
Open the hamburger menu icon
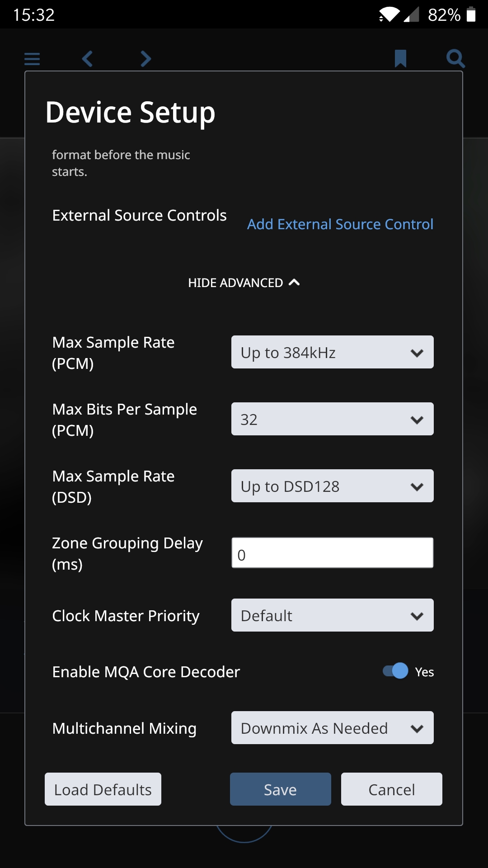coord(32,59)
